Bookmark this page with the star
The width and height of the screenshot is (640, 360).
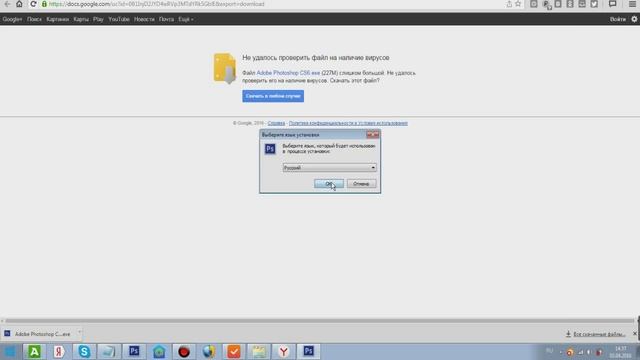[x=518, y=4]
